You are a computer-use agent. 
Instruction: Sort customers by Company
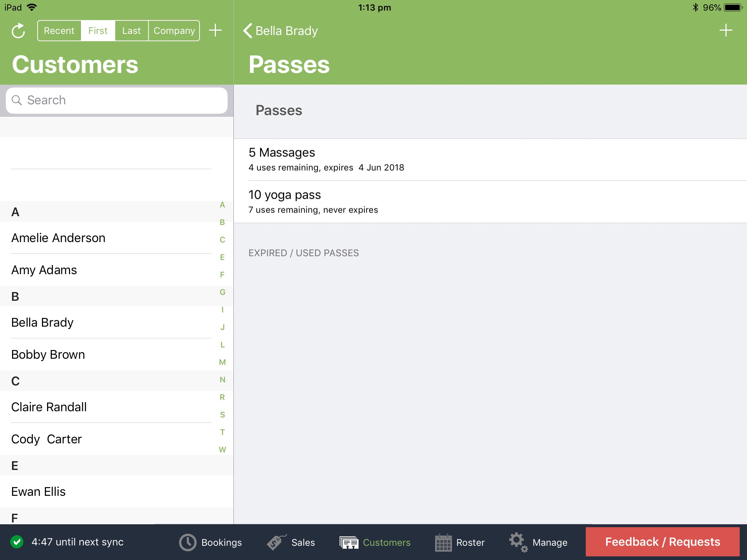[x=174, y=31]
